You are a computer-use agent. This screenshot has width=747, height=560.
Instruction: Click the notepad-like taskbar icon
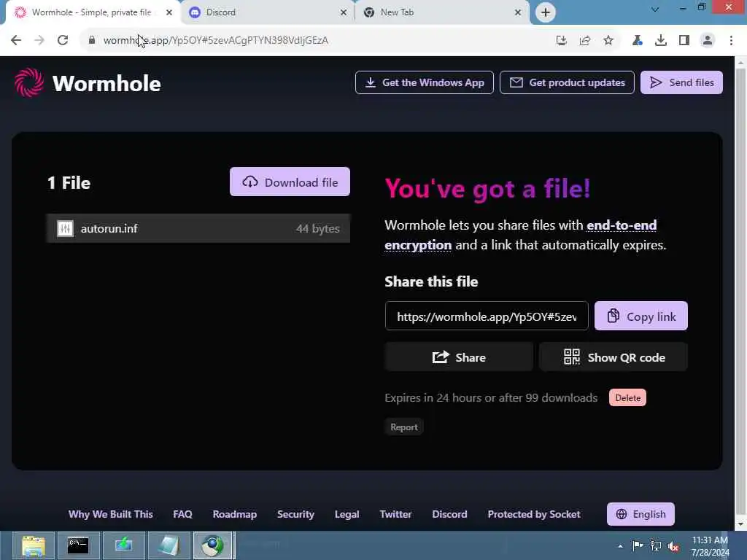[x=169, y=545]
